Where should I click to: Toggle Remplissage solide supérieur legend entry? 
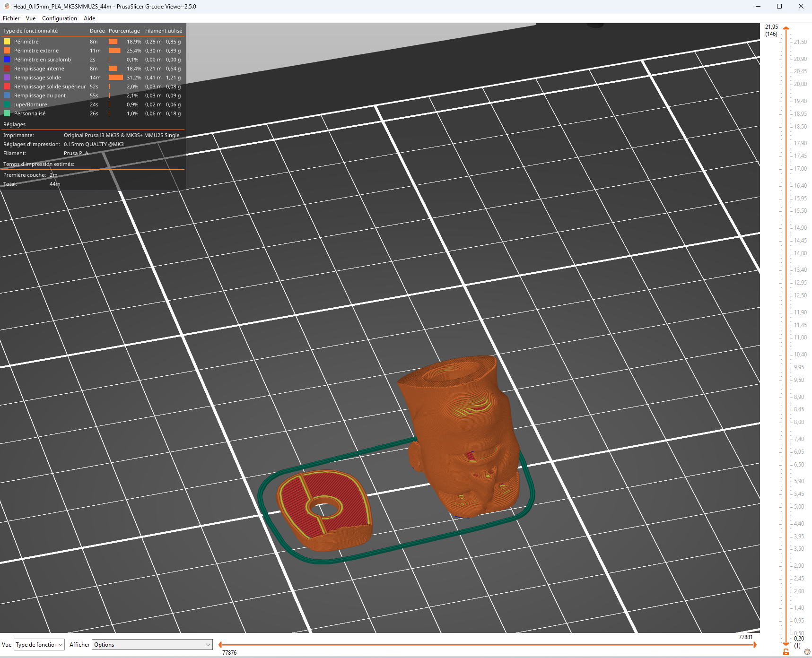50,87
